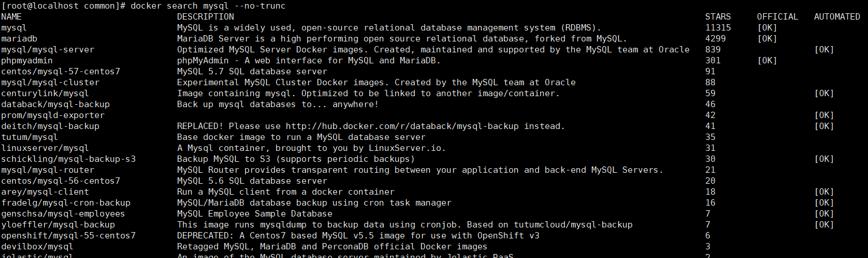
Task: Select the image name 'prom/mysqld-exporter'
Action: (x=53, y=115)
